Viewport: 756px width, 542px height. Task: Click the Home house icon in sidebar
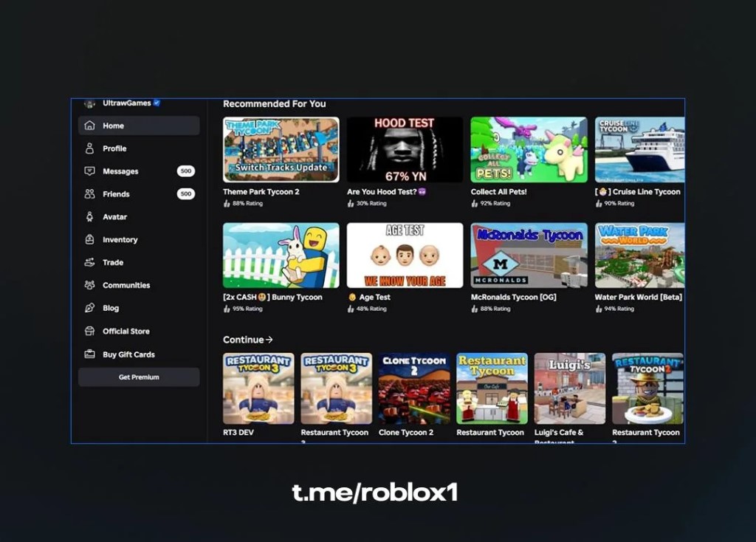pyautogui.click(x=89, y=126)
